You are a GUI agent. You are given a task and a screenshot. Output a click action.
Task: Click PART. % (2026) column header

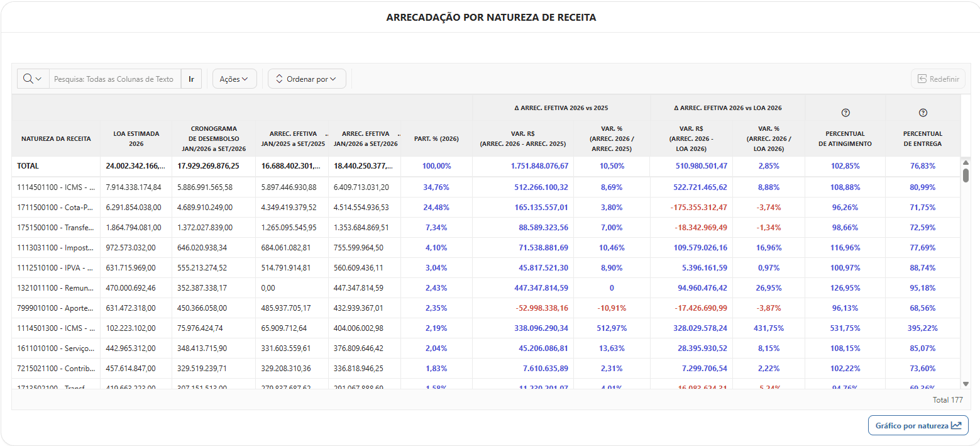click(x=436, y=138)
